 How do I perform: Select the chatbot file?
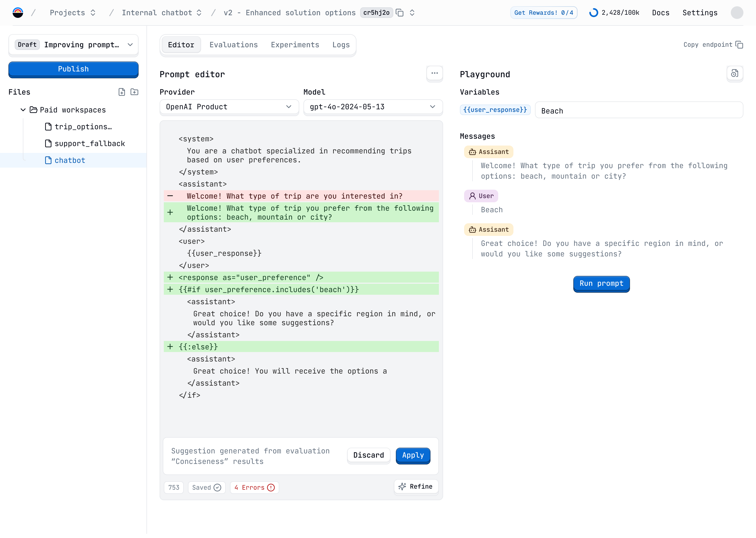[73, 160]
